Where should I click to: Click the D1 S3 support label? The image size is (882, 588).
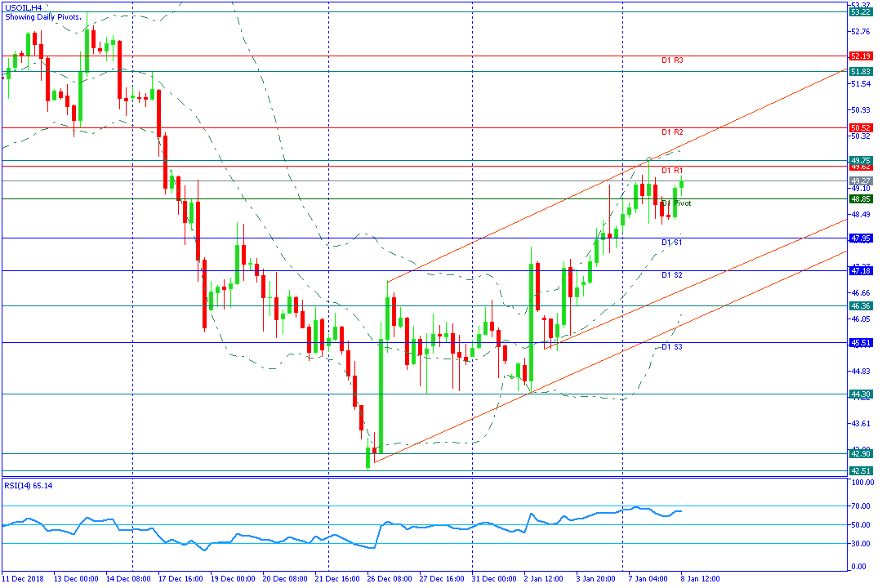pos(672,347)
